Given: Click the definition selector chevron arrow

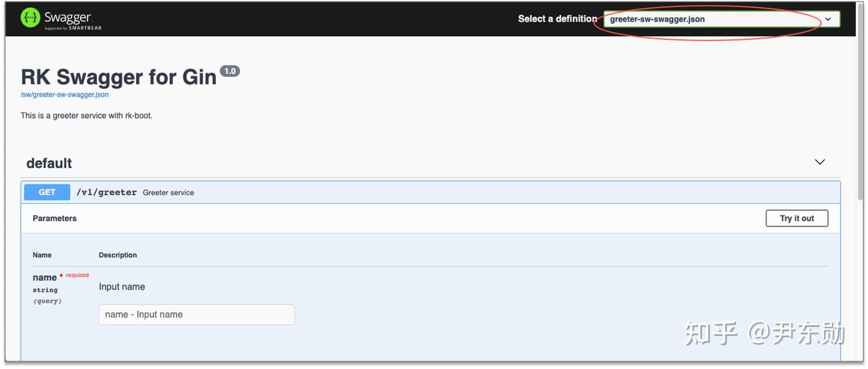Looking at the screenshot, I should click(828, 19).
